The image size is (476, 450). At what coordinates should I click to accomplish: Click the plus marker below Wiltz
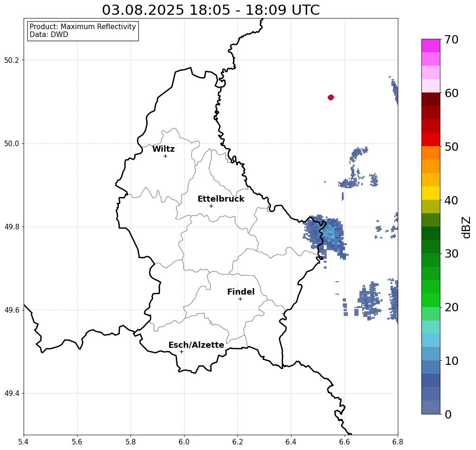pos(165,156)
